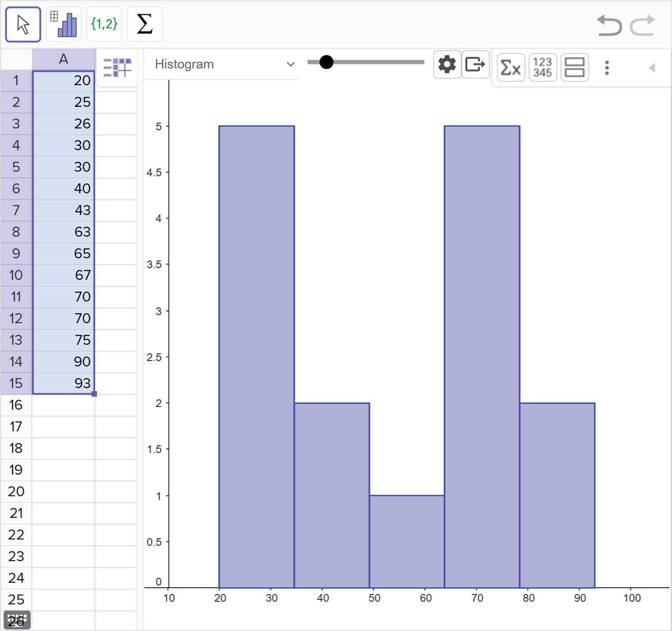Select column A header
672x631 pixels.
[64, 59]
